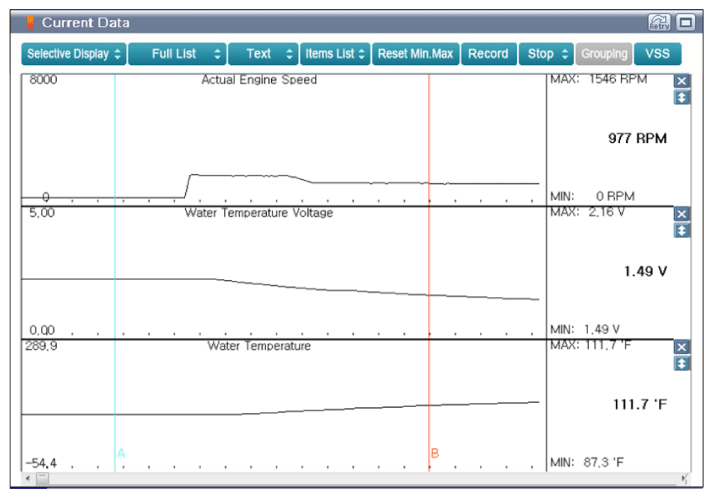This screenshot has width=713, height=498.
Task: Click the greyed Grouping button
Action: [604, 54]
